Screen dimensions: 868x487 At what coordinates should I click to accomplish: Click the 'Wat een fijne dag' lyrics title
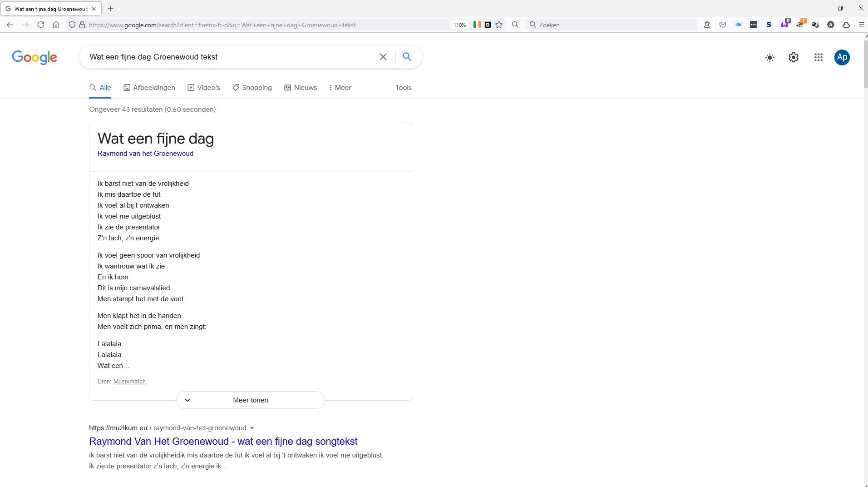[x=156, y=139]
